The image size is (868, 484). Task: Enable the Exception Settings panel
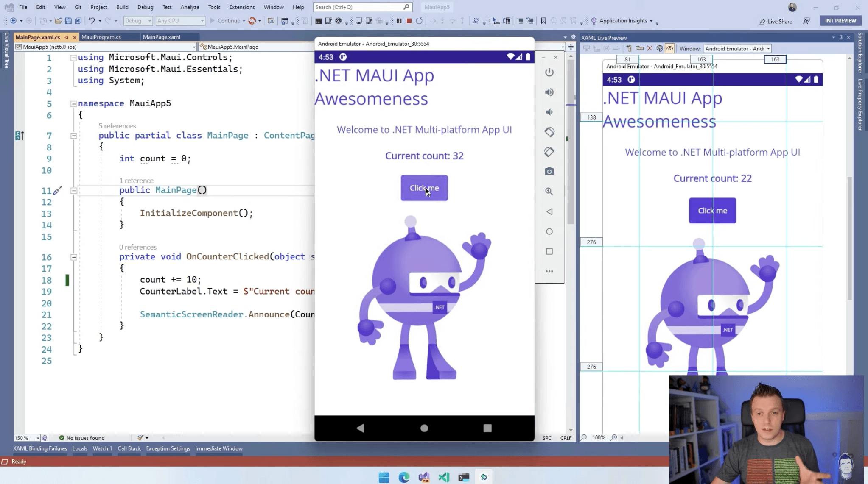tap(168, 448)
